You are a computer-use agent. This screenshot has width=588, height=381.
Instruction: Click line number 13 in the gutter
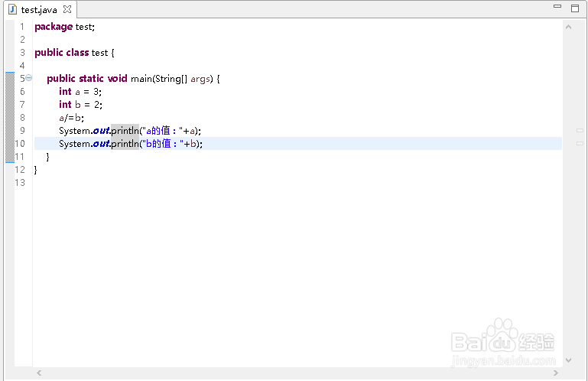tap(20, 183)
